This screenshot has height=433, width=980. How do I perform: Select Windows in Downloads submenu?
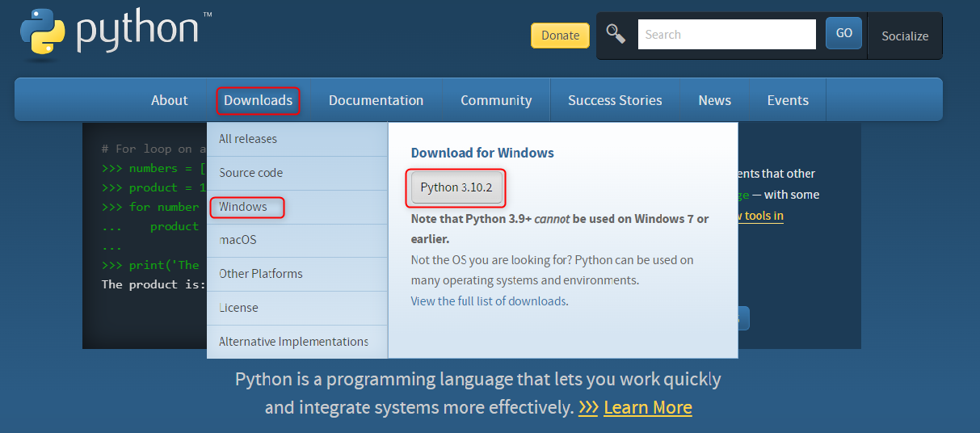297,207
